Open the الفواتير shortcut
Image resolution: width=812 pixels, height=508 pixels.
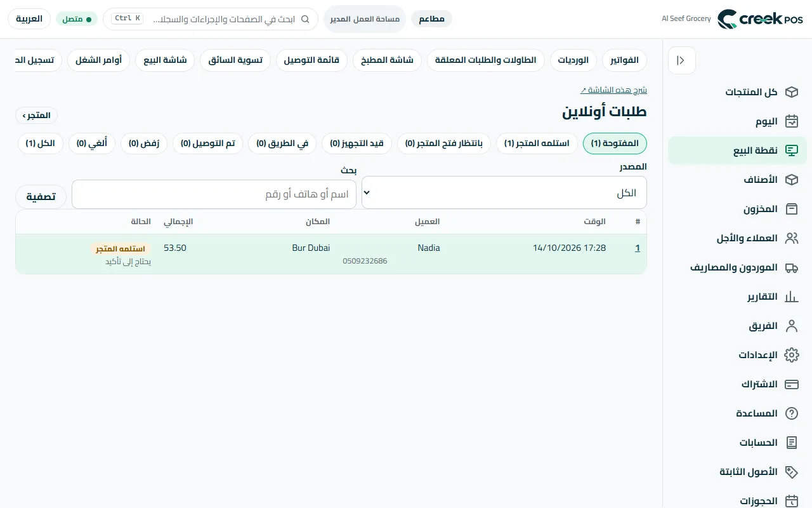click(x=624, y=60)
